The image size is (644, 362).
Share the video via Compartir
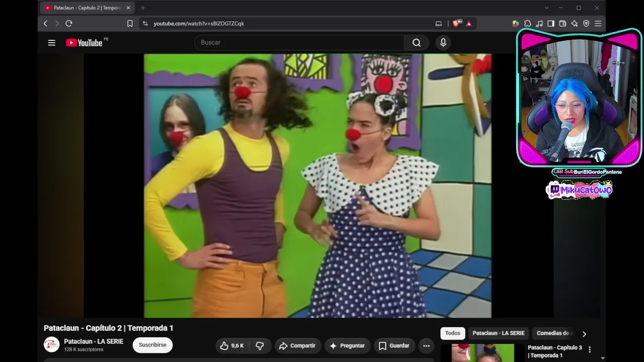coord(298,346)
